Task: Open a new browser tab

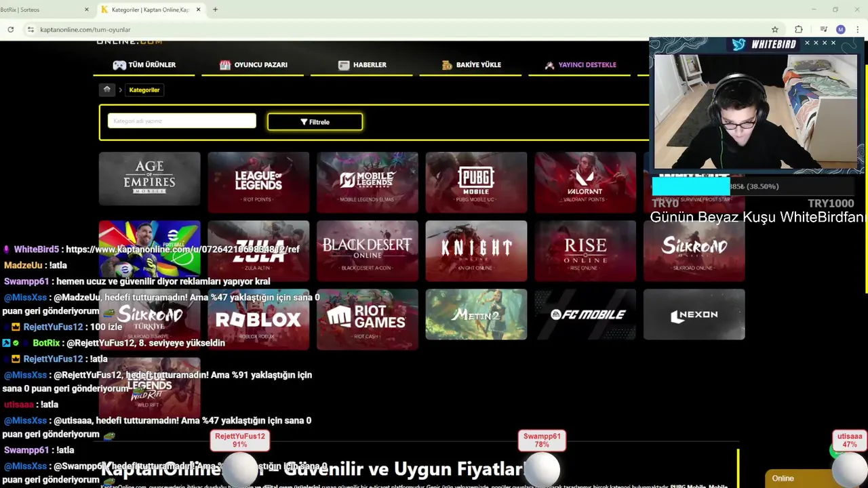Action: pyautogui.click(x=215, y=9)
